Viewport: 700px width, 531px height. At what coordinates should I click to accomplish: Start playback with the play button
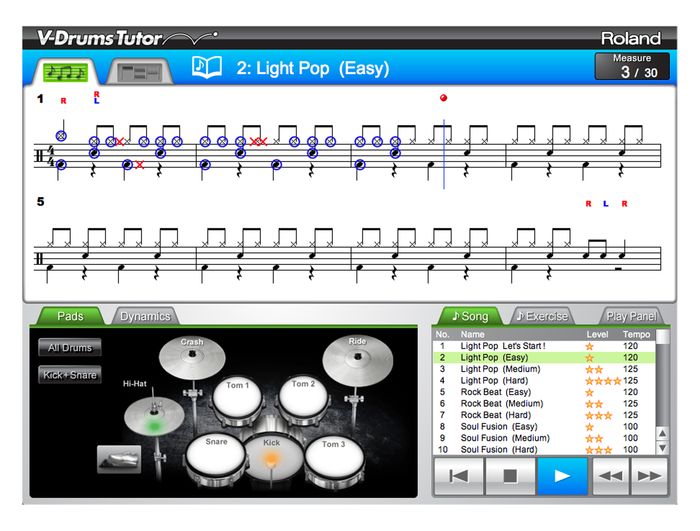click(562, 476)
